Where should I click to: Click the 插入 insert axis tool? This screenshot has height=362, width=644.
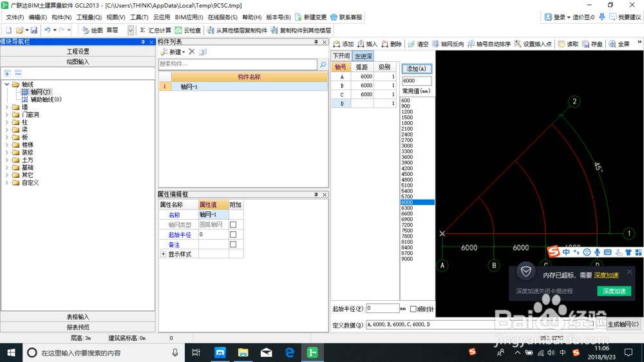pyautogui.click(x=367, y=44)
